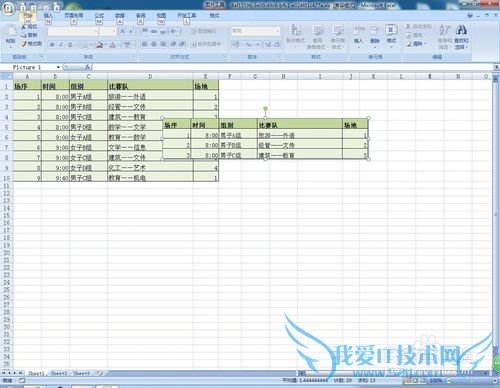
Task: Toggle Align Text Left
Action: 145,44
